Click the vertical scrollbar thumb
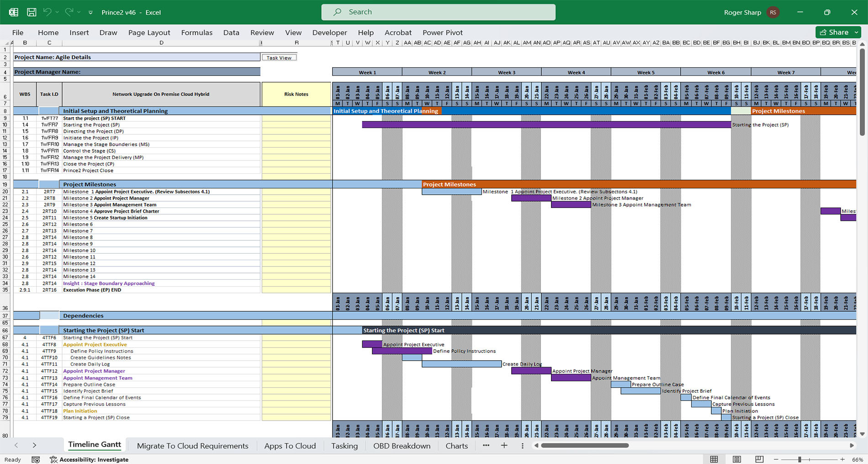The width and height of the screenshot is (868, 464). tap(862, 92)
